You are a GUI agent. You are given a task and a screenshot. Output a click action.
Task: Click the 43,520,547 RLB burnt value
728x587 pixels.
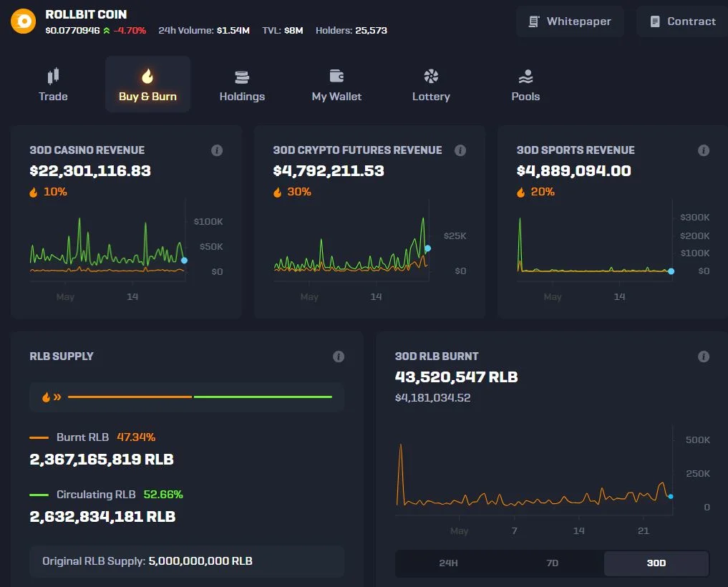(457, 377)
